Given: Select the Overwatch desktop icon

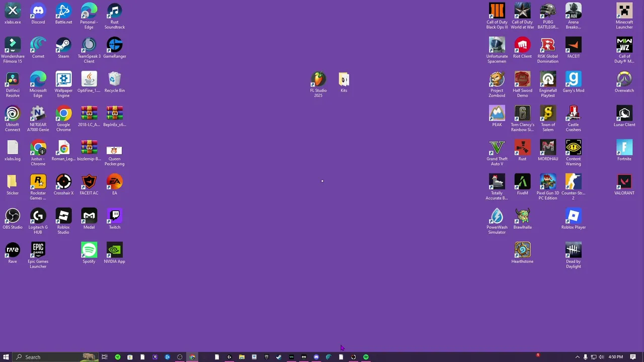Looking at the screenshot, I should (624, 82).
